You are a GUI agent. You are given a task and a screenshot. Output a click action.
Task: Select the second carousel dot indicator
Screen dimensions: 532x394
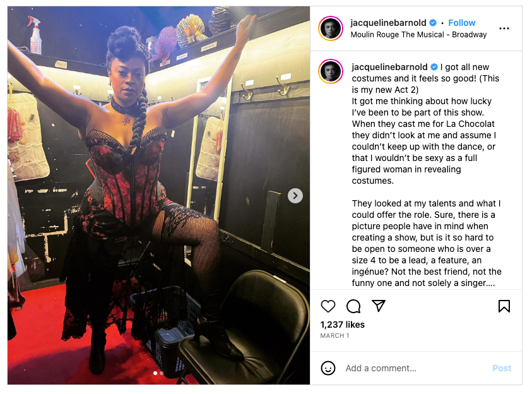pos(162,373)
